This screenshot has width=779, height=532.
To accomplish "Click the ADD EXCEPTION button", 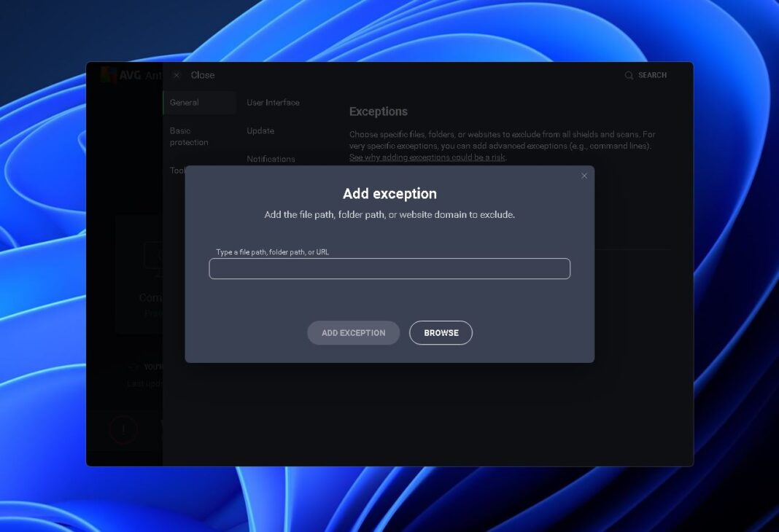I will click(353, 332).
